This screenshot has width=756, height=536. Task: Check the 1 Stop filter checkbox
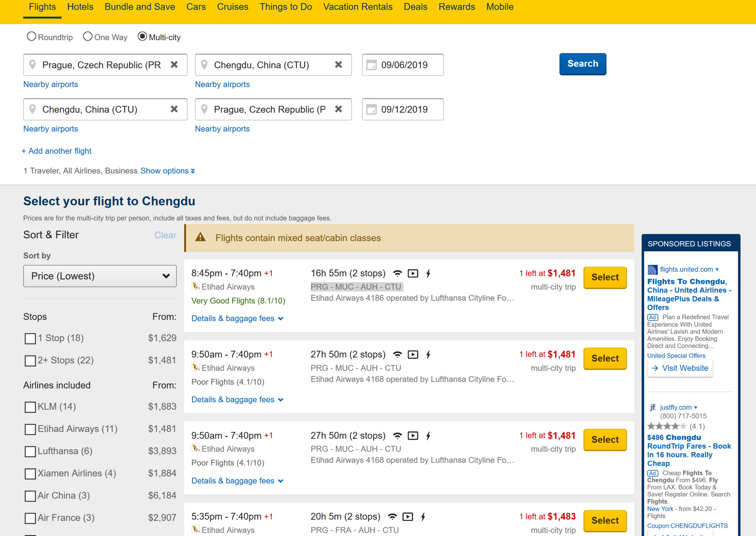[30, 338]
